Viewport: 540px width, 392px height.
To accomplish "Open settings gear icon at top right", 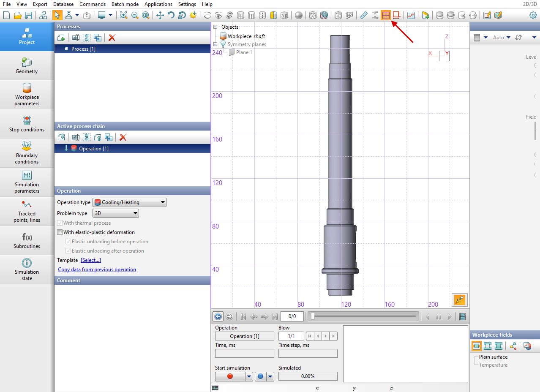I will pyautogui.click(x=533, y=15).
